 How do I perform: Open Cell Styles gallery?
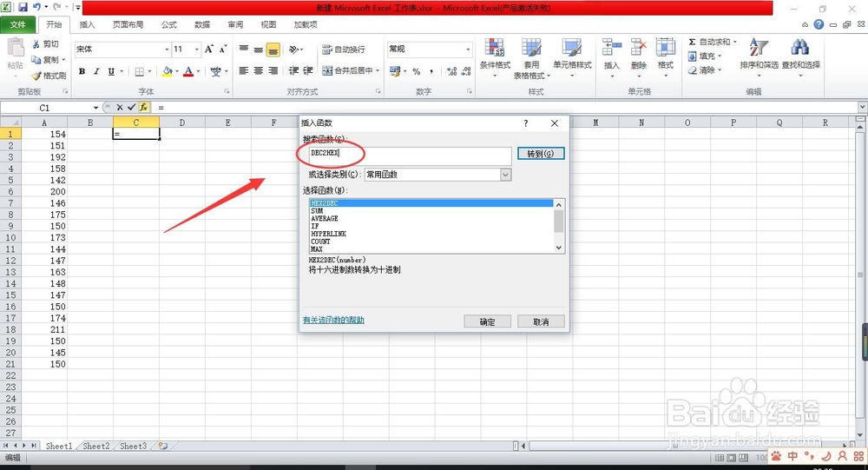(x=572, y=58)
